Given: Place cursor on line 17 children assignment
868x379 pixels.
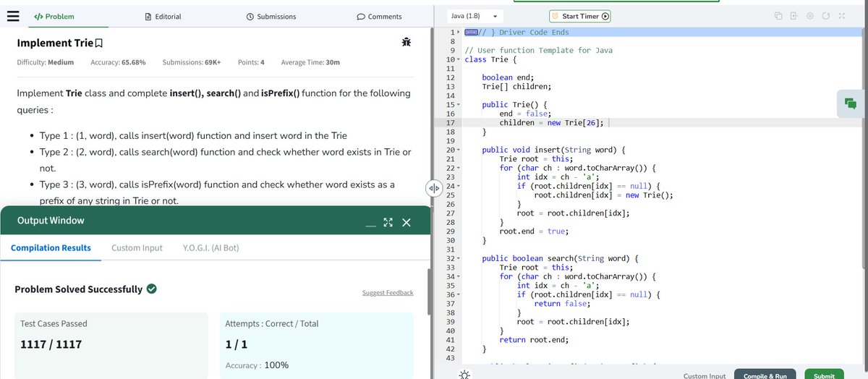Looking at the screenshot, I should 551,123.
